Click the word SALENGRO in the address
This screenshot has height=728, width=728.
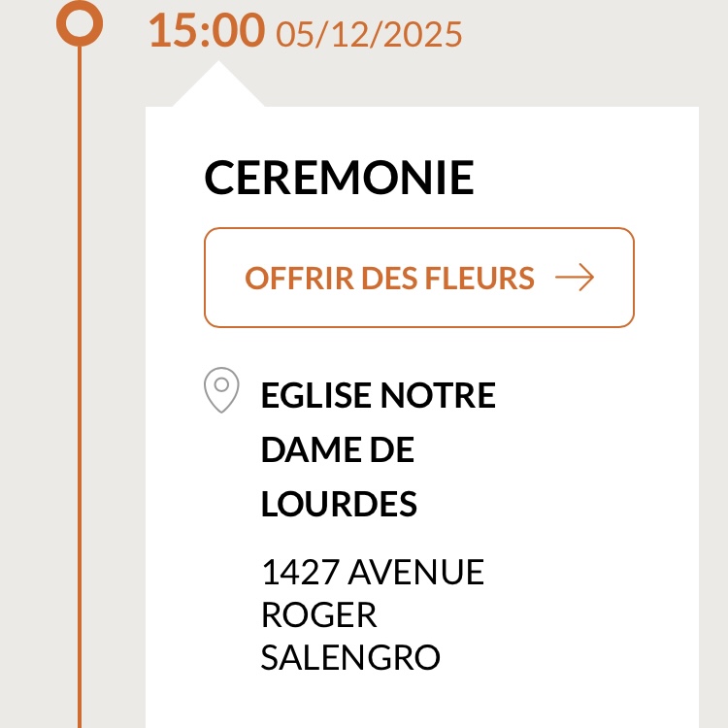350,658
